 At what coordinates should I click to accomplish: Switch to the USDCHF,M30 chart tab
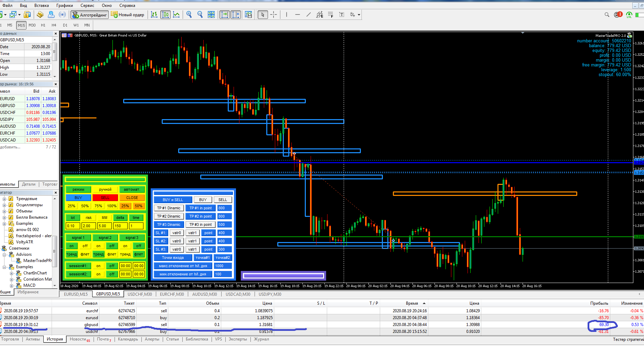pos(140,294)
